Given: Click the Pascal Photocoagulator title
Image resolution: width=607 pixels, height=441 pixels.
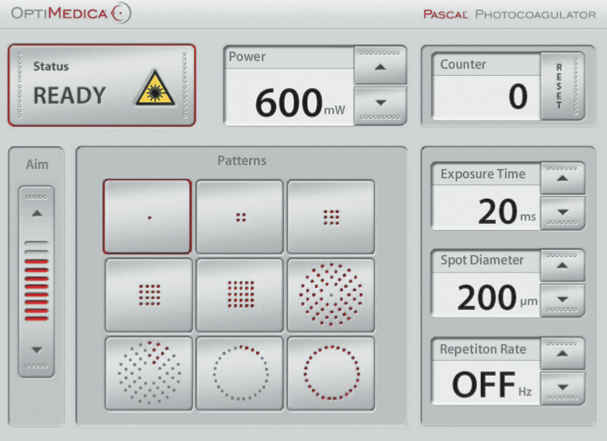Looking at the screenshot, I should 509,15.
